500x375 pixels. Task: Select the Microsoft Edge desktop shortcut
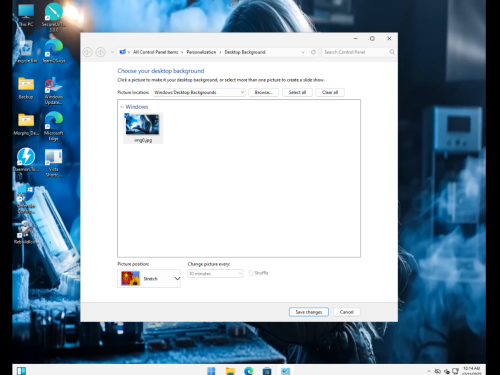54,126
